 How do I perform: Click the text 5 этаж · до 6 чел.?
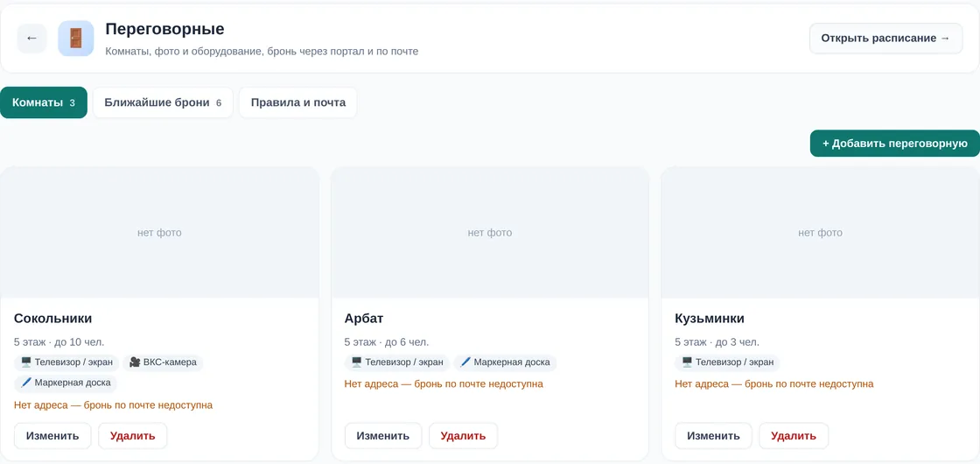386,342
